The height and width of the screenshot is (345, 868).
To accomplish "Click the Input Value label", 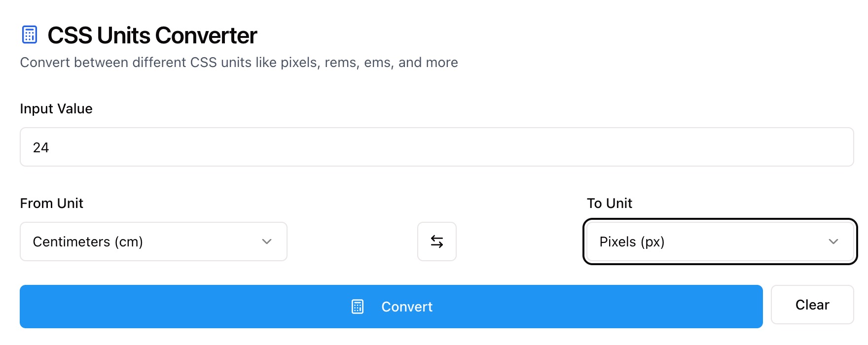I will (56, 108).
